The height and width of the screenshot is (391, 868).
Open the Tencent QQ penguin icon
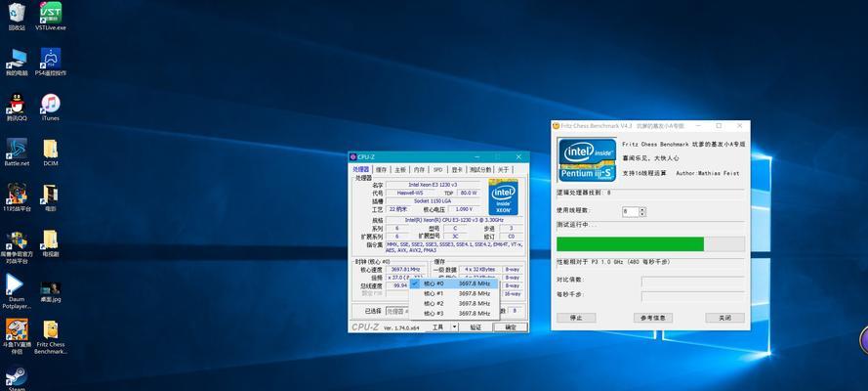click(x=17, y=107)
